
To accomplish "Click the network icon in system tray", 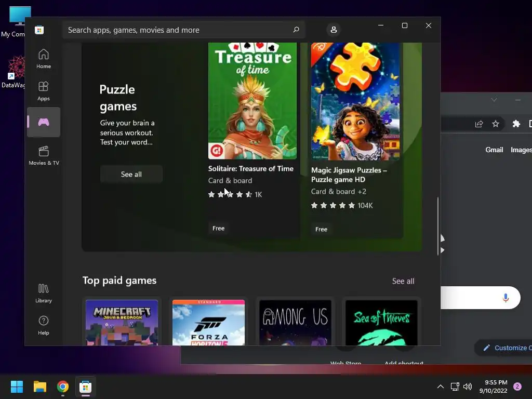I will click(455, 387).
